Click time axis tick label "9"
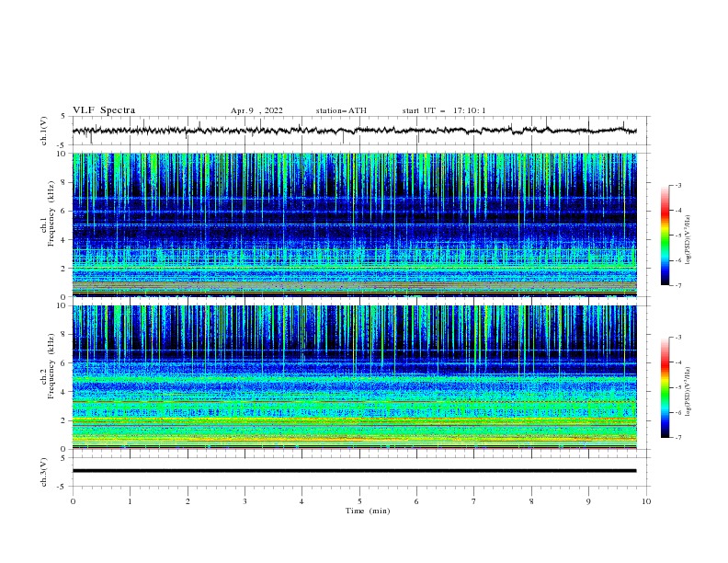This screenshot has width=728, height=563. (588, 501)
